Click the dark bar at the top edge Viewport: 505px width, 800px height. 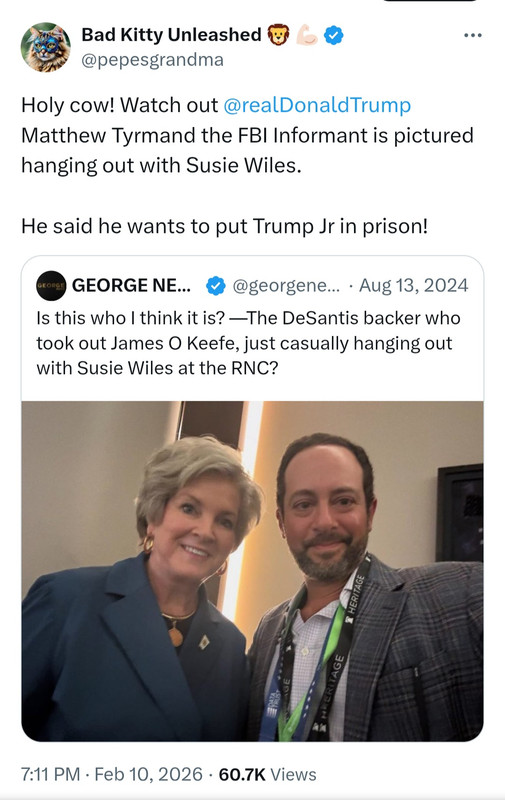pos(430,1)
